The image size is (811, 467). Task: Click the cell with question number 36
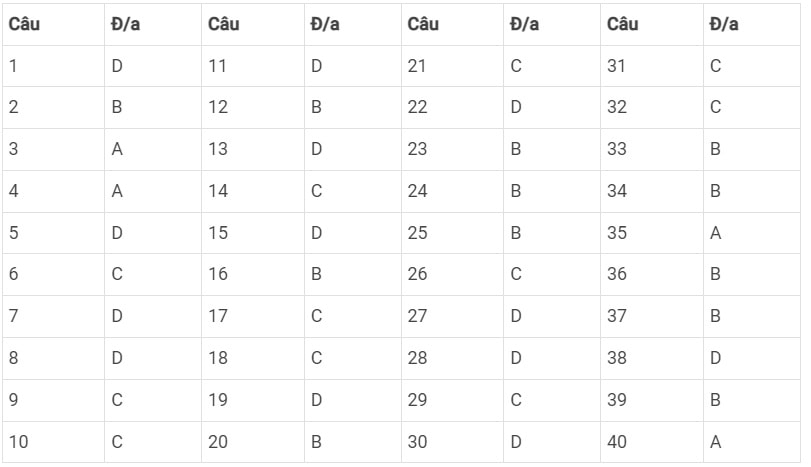[652, 274]
